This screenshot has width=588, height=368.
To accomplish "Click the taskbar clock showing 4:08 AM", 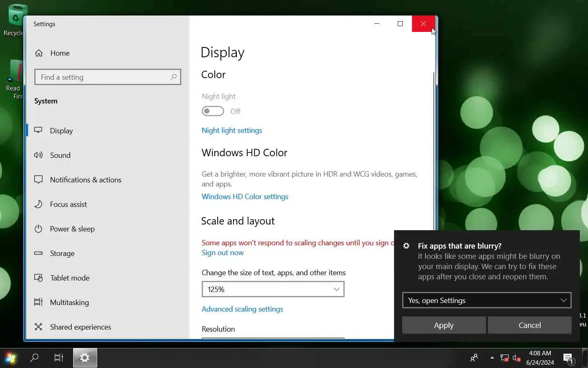I will pyautogui.click(x=540, y=358).
